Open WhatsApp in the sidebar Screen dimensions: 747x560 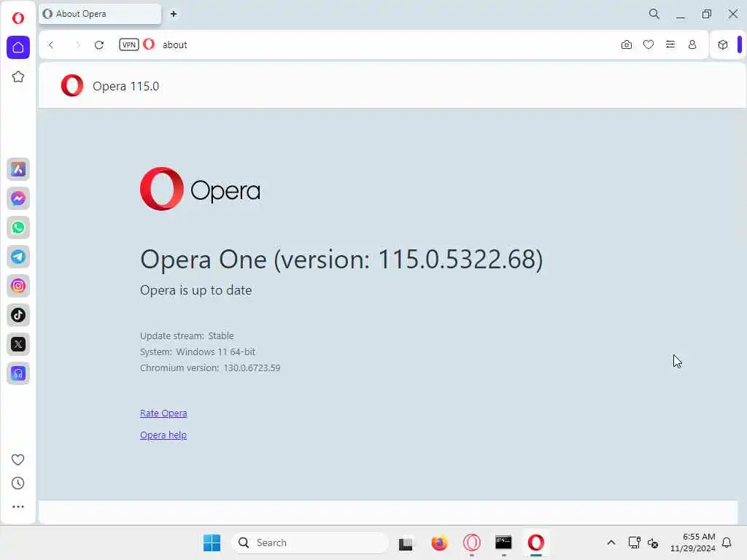pos(18,227)
